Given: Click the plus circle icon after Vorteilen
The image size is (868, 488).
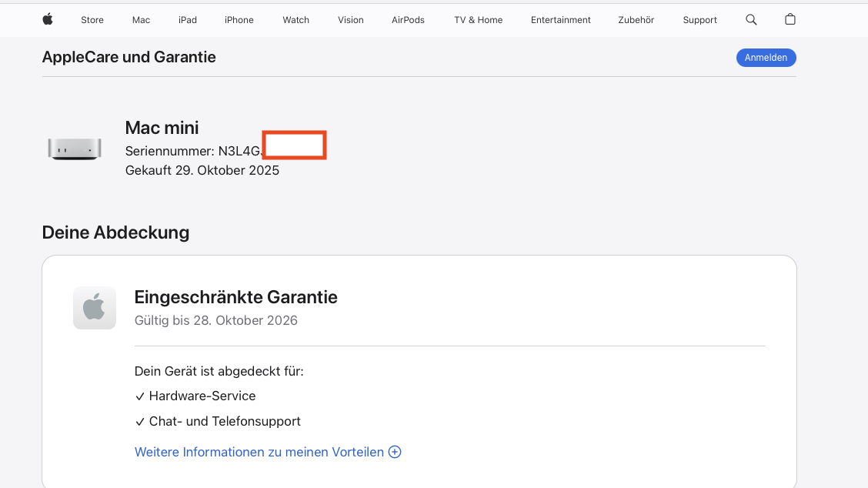Looking at the screenshot, I should pyautogui.click(x=395, y=452).
